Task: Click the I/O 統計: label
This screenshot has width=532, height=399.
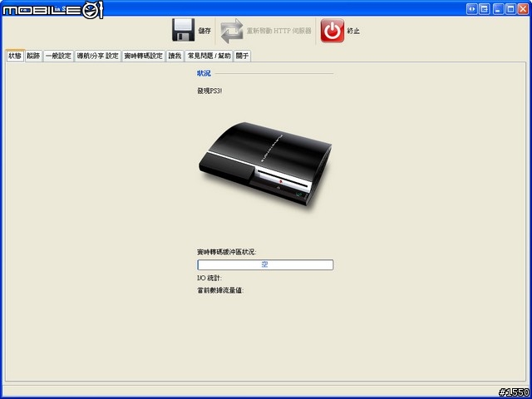Action: (209, 278)
